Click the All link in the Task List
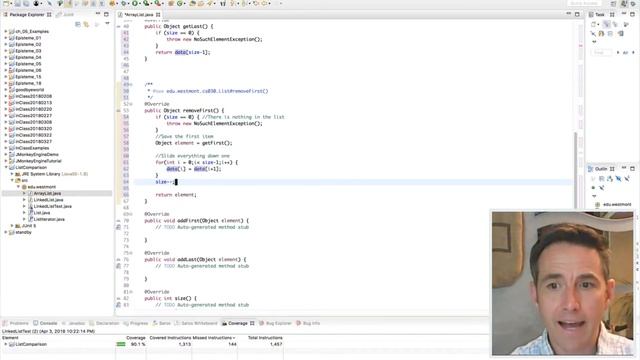Image resolution: width=640 pixels, height=360 pixels. click(x=625, y=53)
